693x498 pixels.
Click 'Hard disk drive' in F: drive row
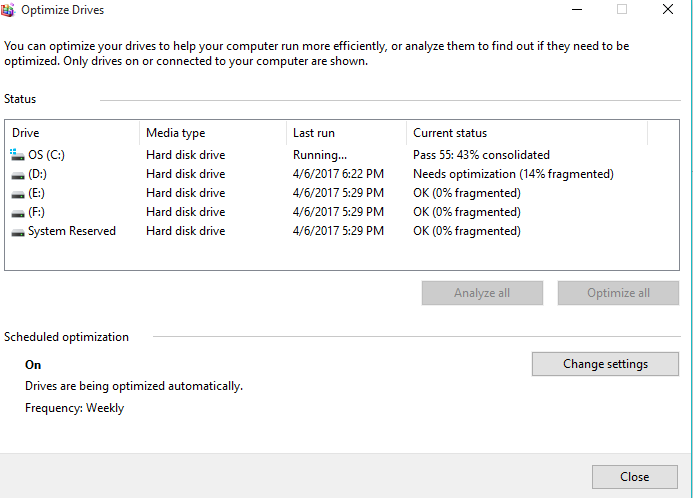pos(186,212)
